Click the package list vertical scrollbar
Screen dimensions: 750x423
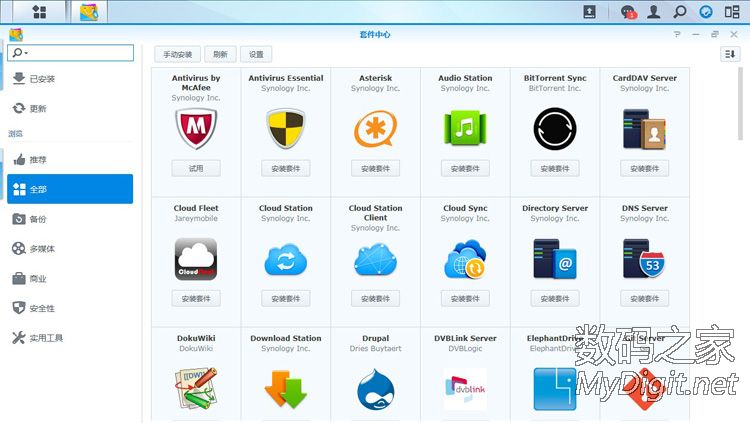[x=740, y=104]
